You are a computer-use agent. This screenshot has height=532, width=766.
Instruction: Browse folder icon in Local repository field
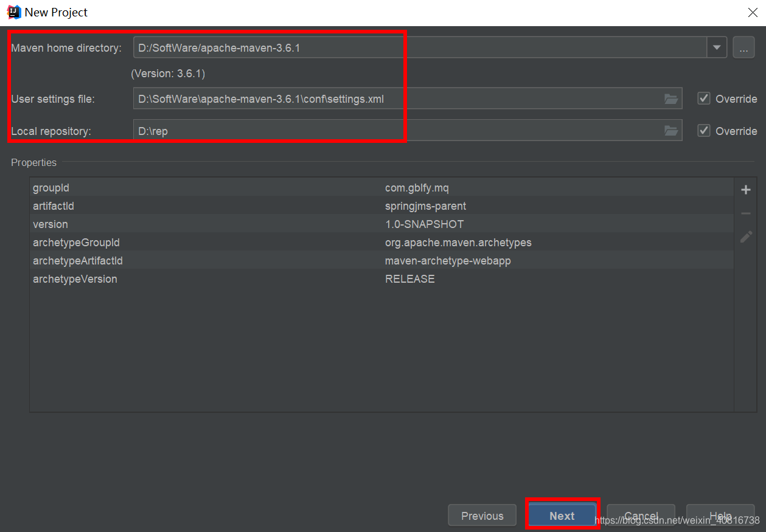pos(671,131)
